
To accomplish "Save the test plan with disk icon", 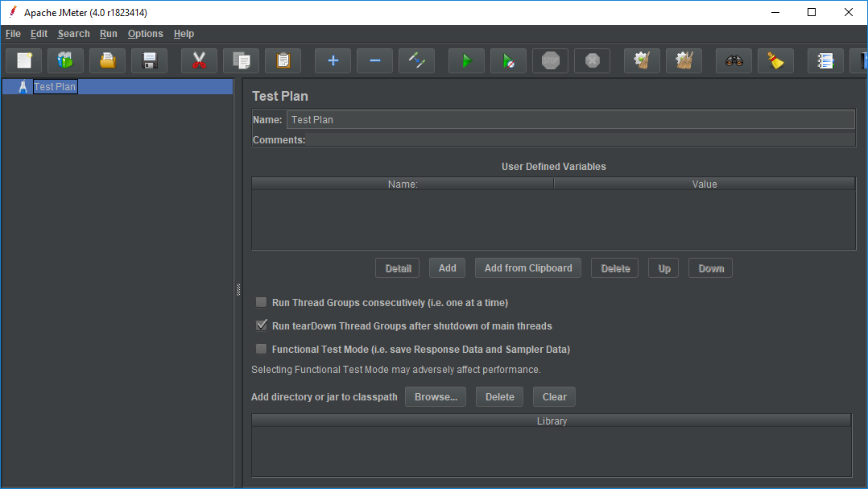I will click(150, 60).
